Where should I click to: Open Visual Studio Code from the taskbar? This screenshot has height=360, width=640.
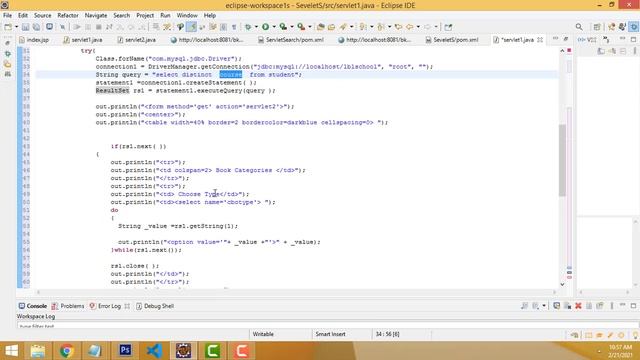coord(154,351)
